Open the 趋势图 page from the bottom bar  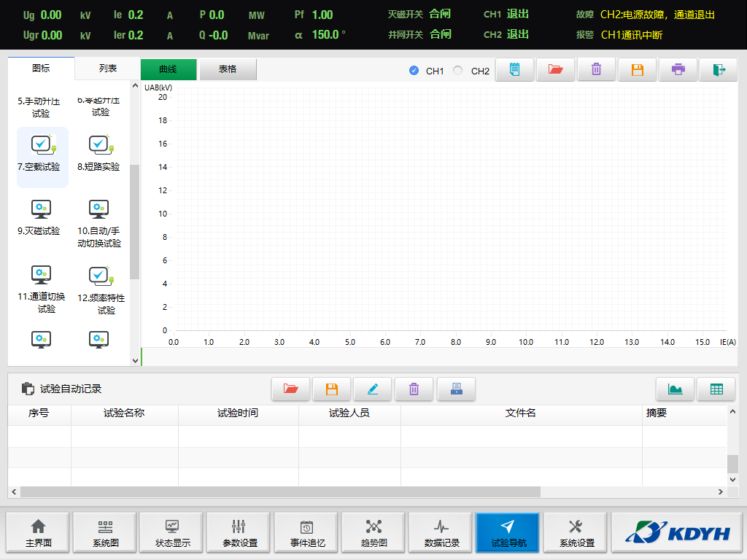tap(374, 533)
